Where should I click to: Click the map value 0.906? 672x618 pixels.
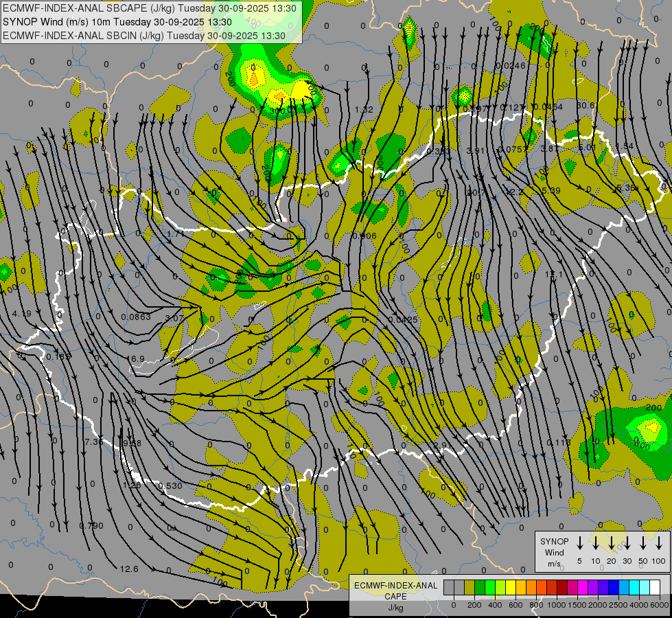point(364,236)
